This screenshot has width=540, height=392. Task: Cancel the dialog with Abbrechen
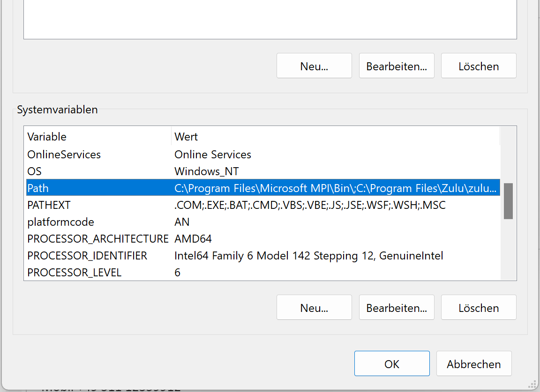coord(474,364)
